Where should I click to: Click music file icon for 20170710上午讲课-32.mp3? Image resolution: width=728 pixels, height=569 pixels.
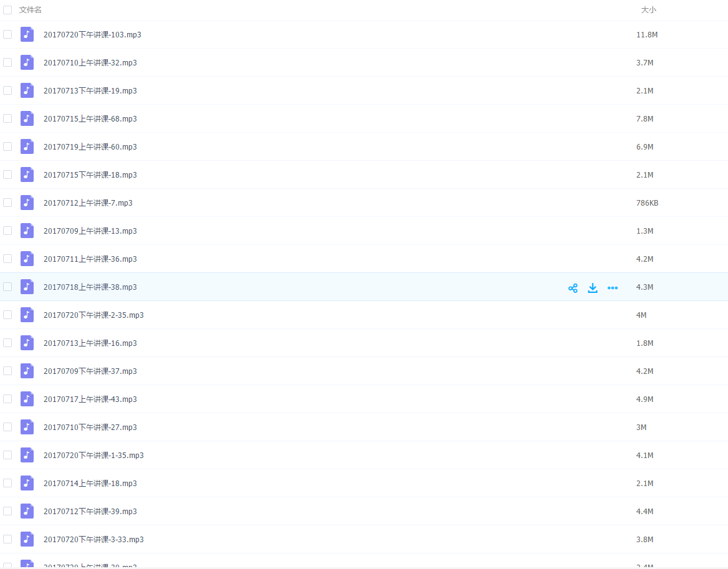point(27,62)
